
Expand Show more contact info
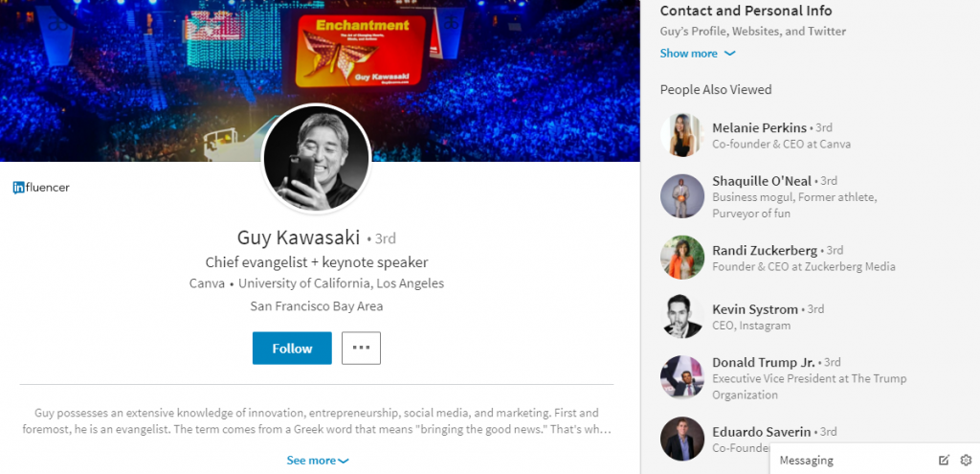pos(698,54)
